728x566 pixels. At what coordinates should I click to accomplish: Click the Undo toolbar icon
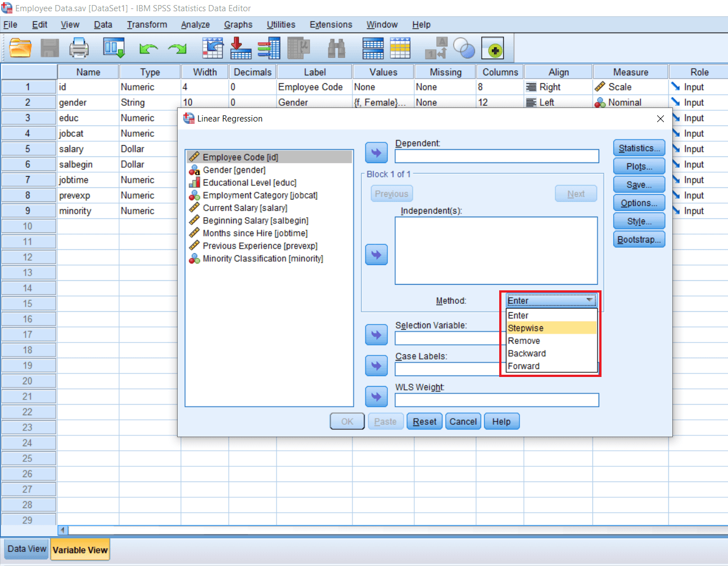tap(148, 48)
